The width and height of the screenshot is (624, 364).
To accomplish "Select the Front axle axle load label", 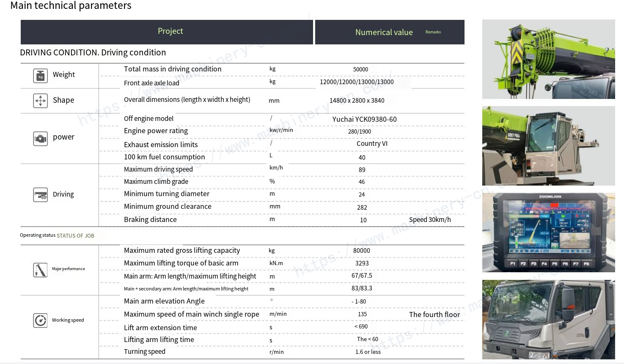I will [151, 83].
